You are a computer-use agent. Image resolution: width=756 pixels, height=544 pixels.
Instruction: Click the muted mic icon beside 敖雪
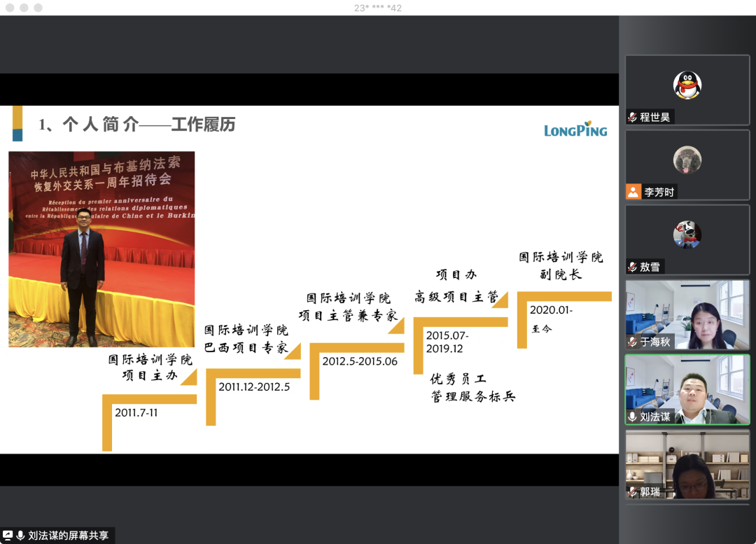(632, 267)
